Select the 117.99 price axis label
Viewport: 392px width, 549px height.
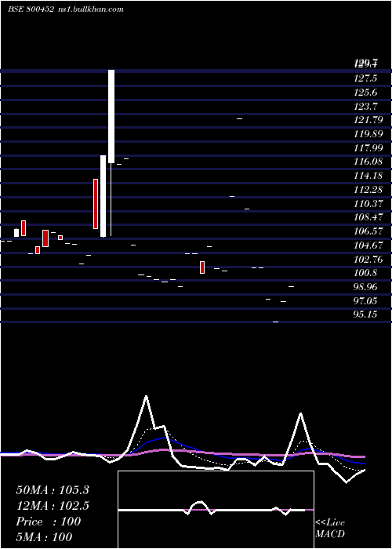pyautogui.click(x=368, y=147)
